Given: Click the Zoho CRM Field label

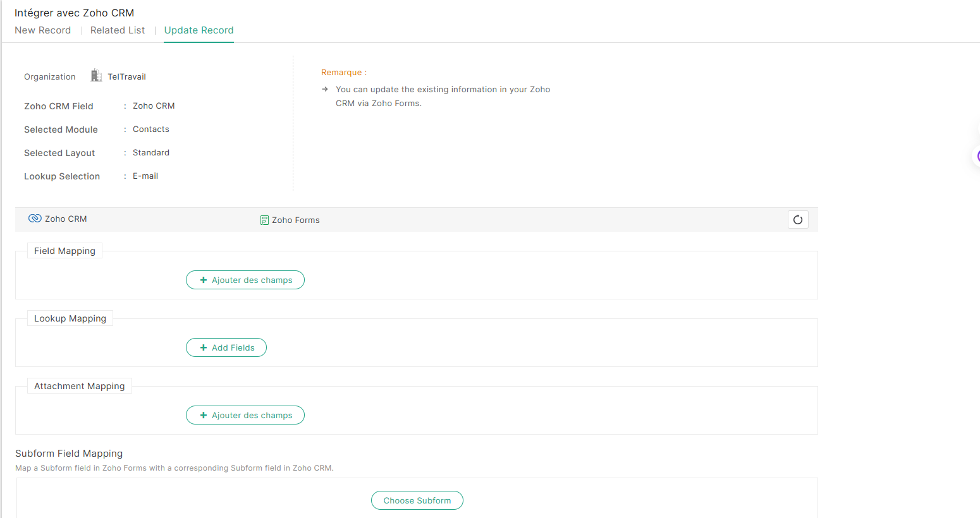Looking at the screenshot, I should pyautogui.click(x=59, y=106).
